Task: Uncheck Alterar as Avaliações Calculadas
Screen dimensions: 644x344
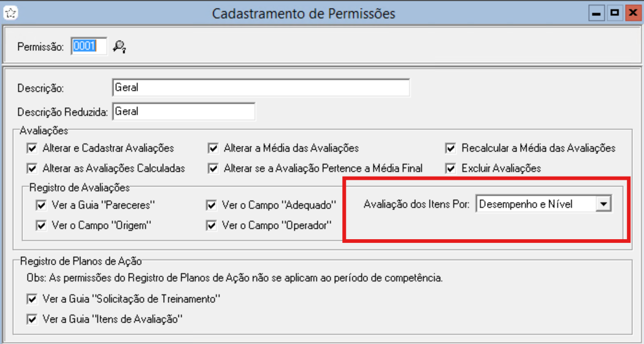Action: [32, 168]
